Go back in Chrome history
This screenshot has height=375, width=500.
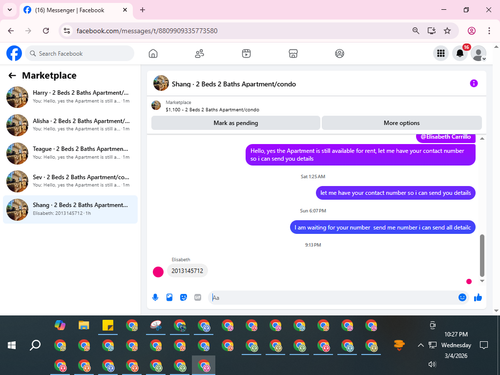(11, 31)
